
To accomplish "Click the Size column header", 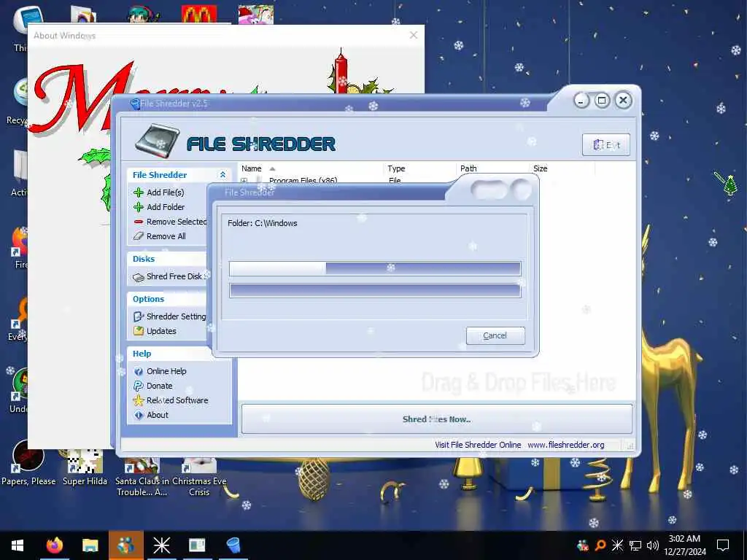I will click(541, 168).
